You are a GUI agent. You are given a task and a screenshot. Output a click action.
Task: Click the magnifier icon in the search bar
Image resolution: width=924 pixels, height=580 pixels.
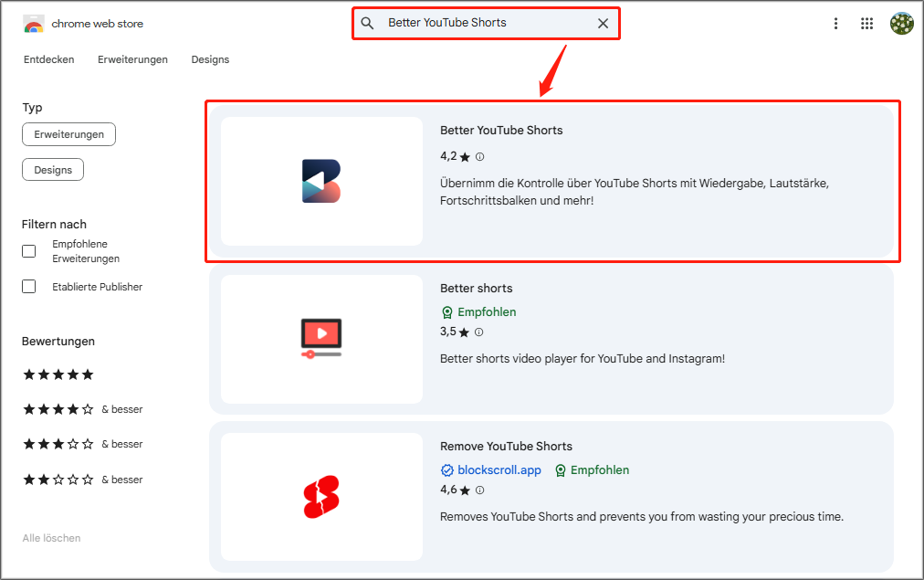point(369,23)
